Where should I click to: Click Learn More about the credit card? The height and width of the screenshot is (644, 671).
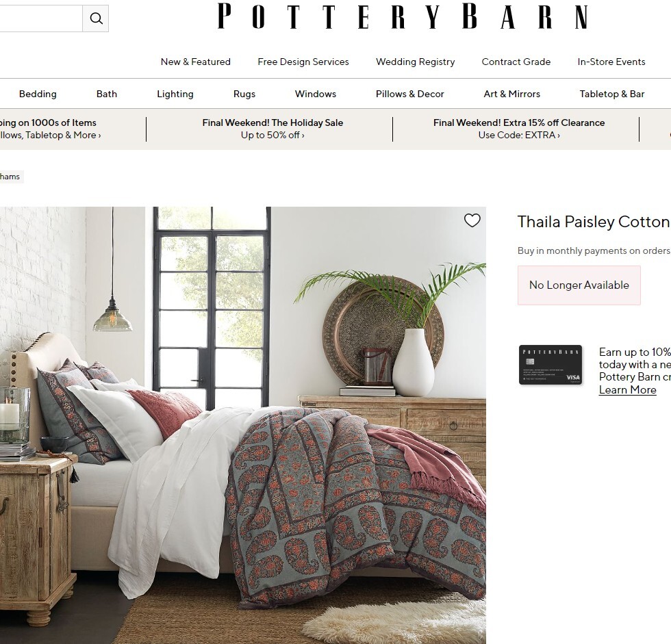tap(627, 389)
